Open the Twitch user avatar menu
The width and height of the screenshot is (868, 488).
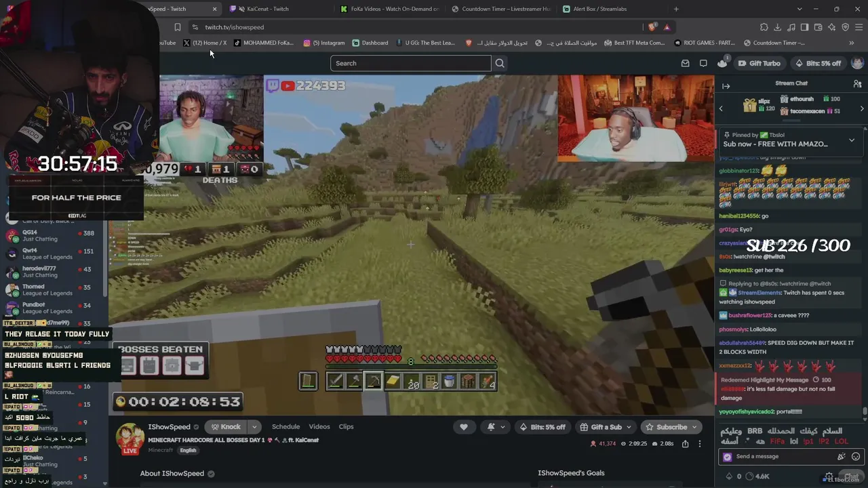[x=857, y=63]
